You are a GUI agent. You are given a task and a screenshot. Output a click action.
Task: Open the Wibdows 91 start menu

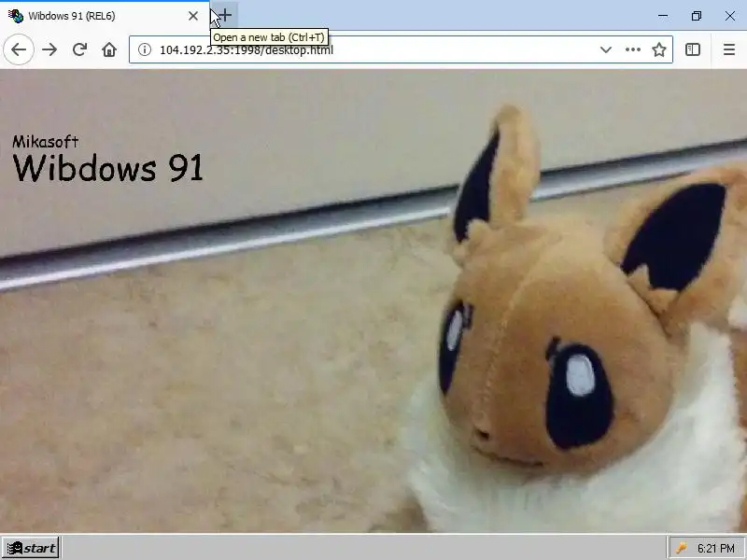pyautogui.click(x=31, y=548)
